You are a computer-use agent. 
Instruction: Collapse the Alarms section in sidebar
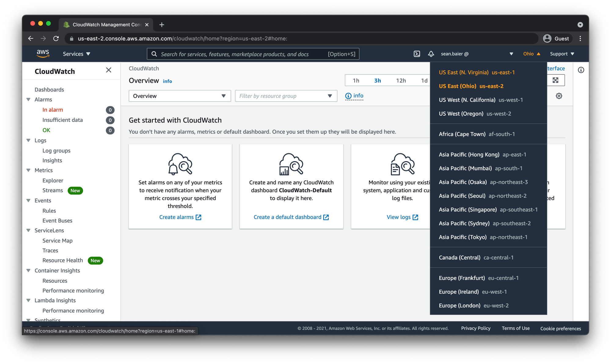pos(28,99)
